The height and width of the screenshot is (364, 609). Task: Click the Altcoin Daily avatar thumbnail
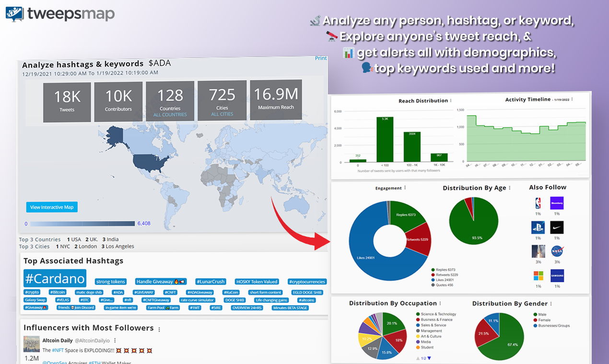[31, 344]
